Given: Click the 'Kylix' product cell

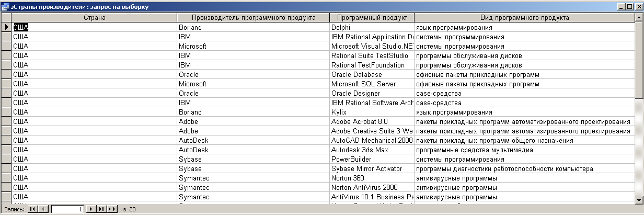Looking at the screenshot, I should [372, 112].
